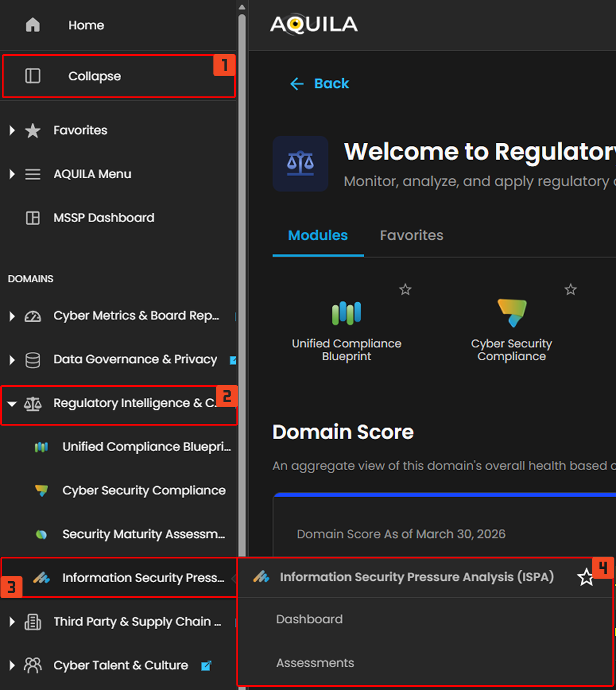Click the sidebar scrollbar up arrow
The width and height of the screenshot is (616, 690).
pos(242,7)
